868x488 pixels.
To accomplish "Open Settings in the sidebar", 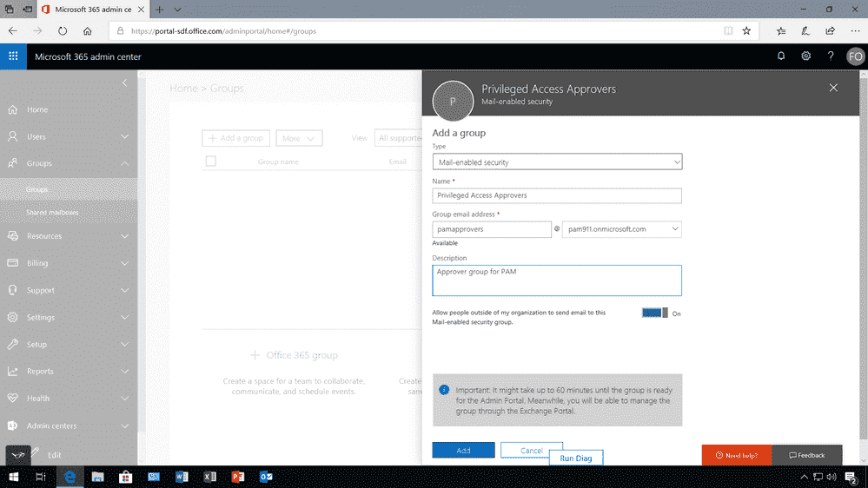I will tap(69, 318).
